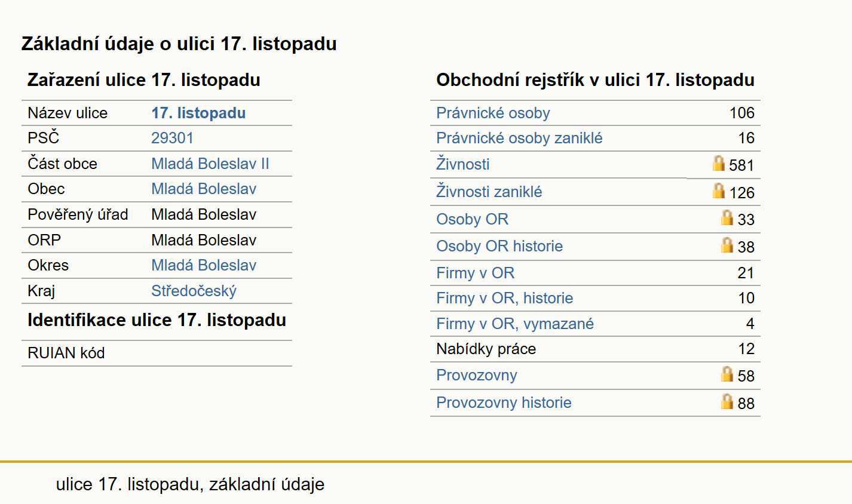Open the Právnické osoby zaniklé link
Viewport: 852px width, 504px height.
click(519, 138)
